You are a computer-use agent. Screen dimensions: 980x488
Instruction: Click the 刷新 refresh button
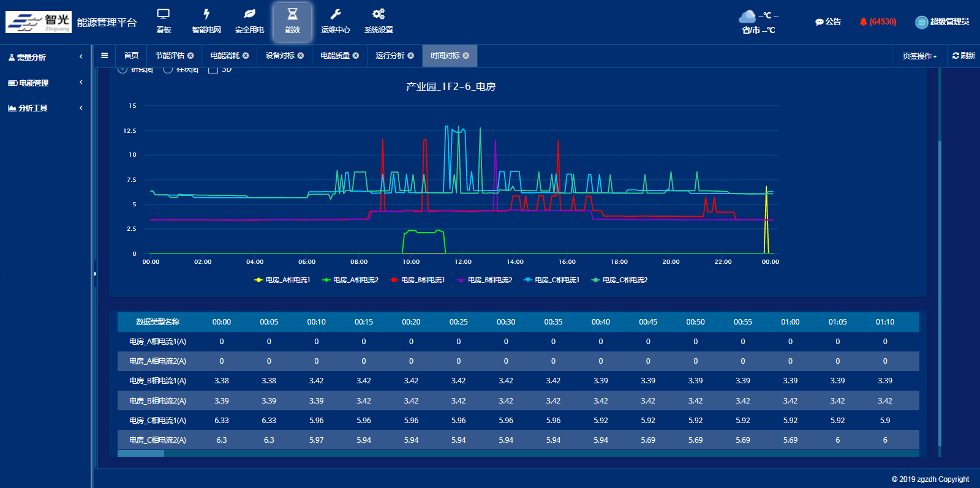(963, 56)
